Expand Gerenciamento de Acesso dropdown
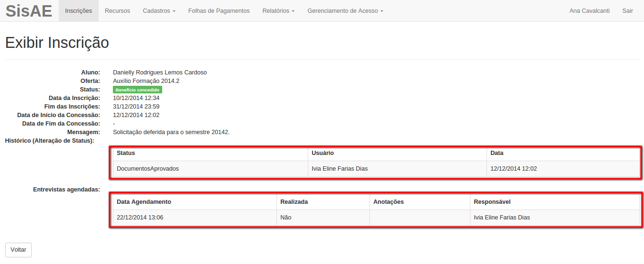Viewport: 644px width, 264px height. 345,10
